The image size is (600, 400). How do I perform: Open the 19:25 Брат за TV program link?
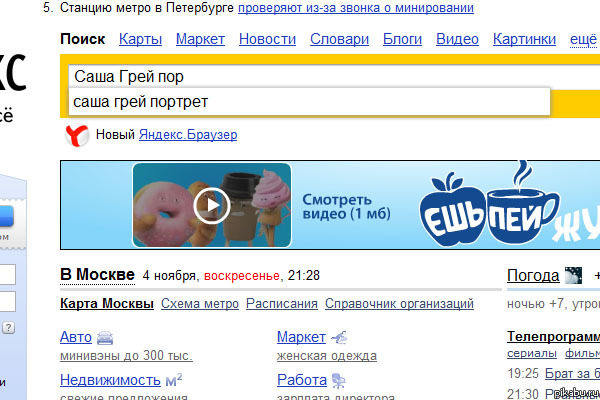(x=572, y=373)
